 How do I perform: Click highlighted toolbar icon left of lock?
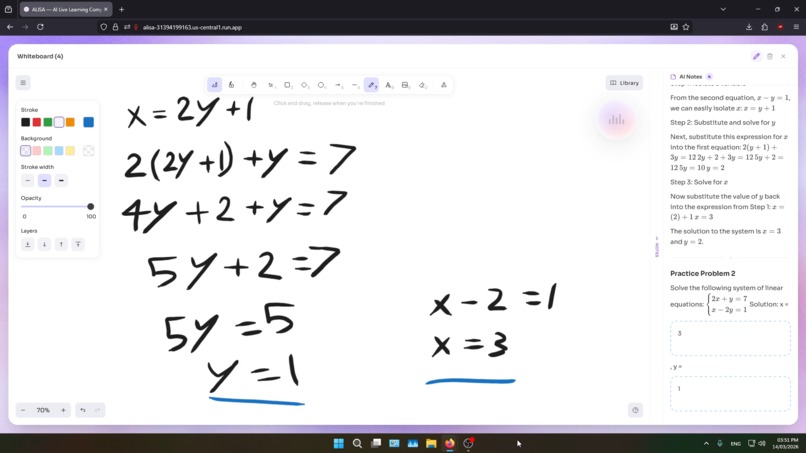(214, 85)
